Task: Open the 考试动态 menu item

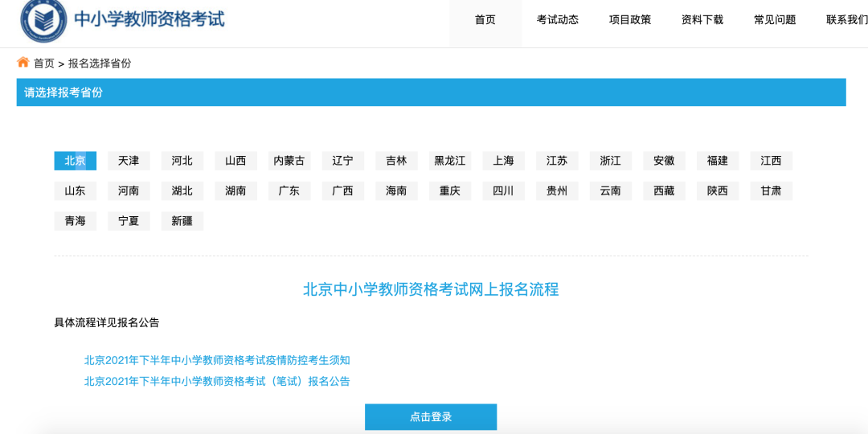Action: (x=558, y=20)
